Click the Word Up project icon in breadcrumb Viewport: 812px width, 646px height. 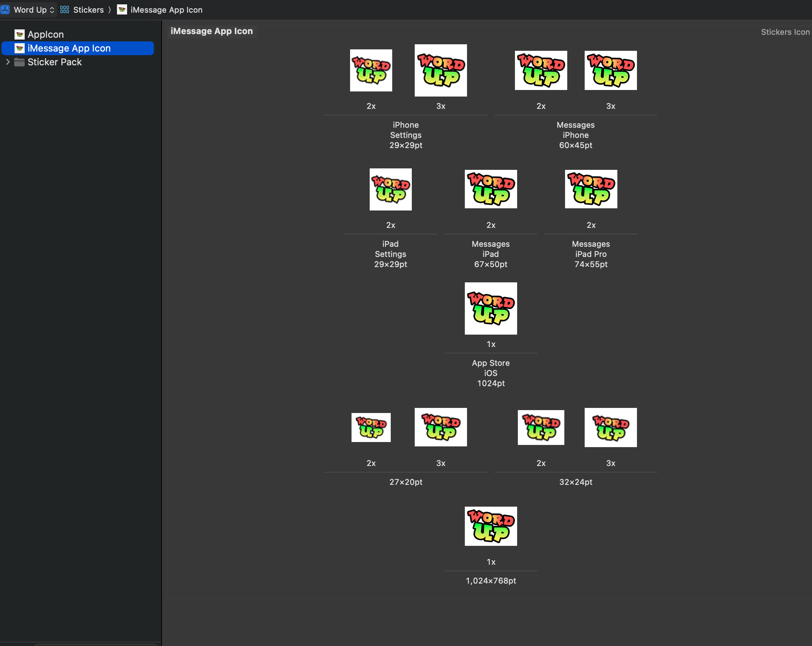pos(5,10)
